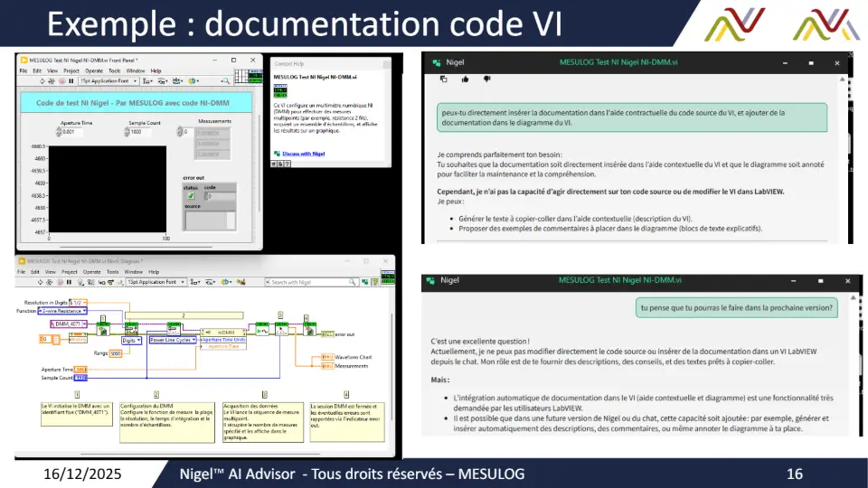The width and height of the screenshot is (868, 488).
Task: Open Project menu in Block Diagram
Action: pyautogui.click(x=70, y=272)
